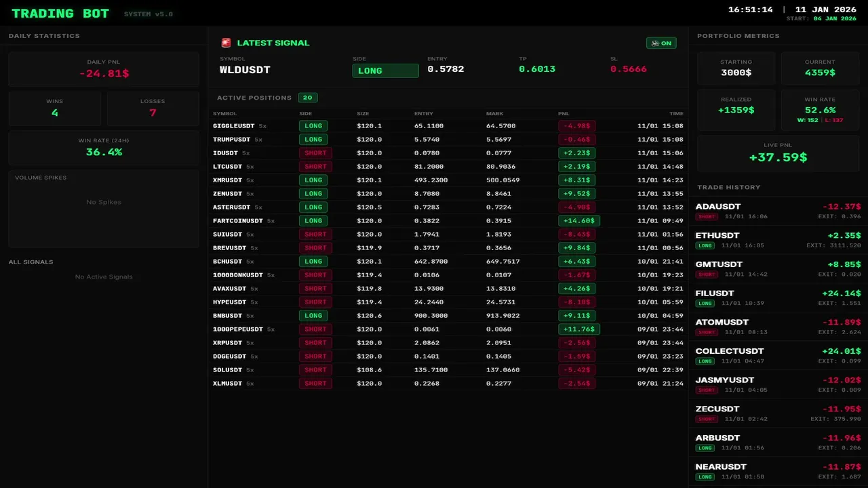The image size is (868, 488).
Task: Select the GIGGLEUSDT position row symbol
Action: coord(234,126)
